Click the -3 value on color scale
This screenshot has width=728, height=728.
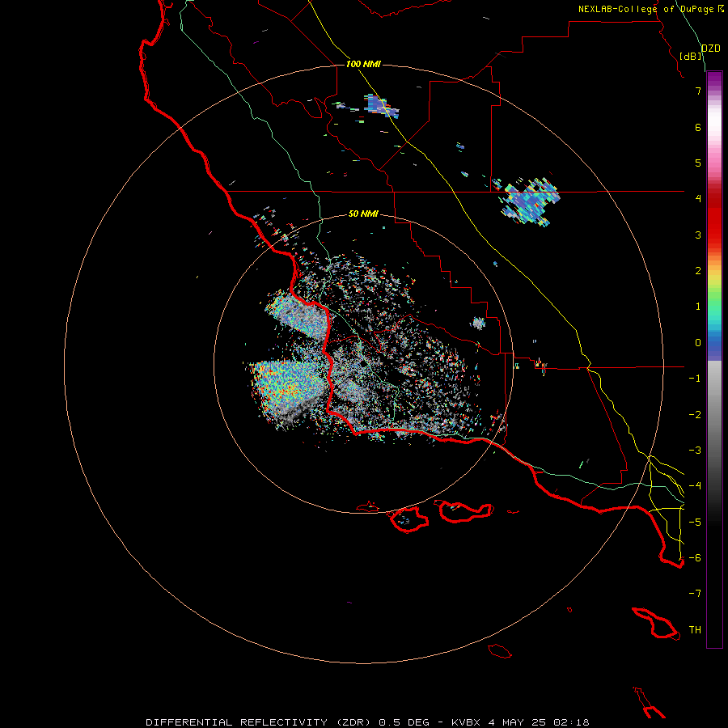(695, 451)
